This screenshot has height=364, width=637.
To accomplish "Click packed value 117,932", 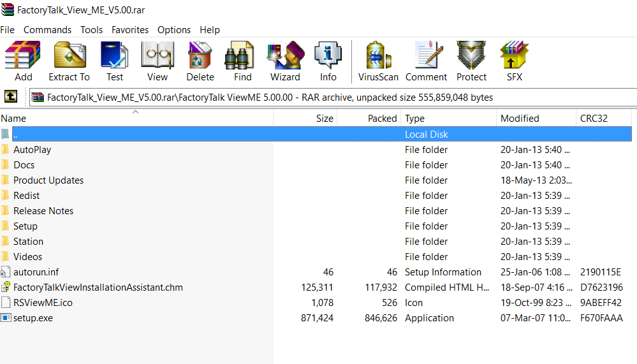I will pos(381,288).
